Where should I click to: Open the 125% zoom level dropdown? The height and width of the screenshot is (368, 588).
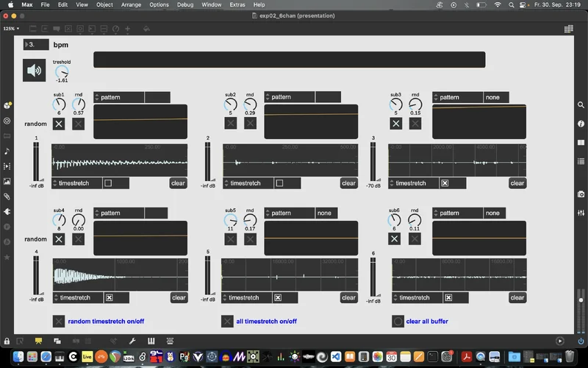click(11, 29)
